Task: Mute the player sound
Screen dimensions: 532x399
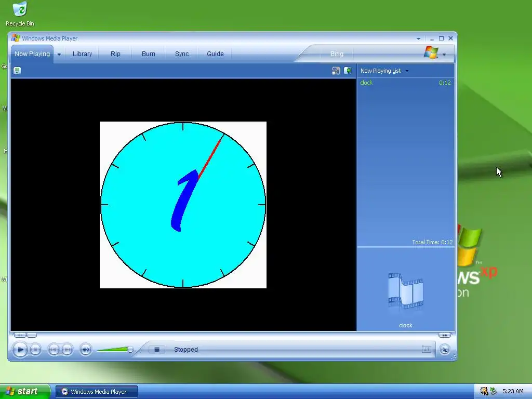Action: [x=86, y=350]
